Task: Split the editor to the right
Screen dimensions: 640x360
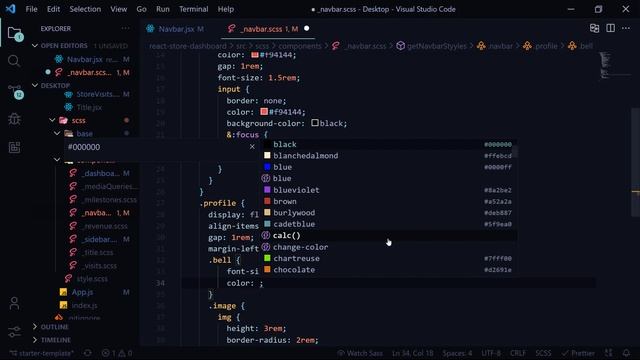Action: click(x=610, y=28)
